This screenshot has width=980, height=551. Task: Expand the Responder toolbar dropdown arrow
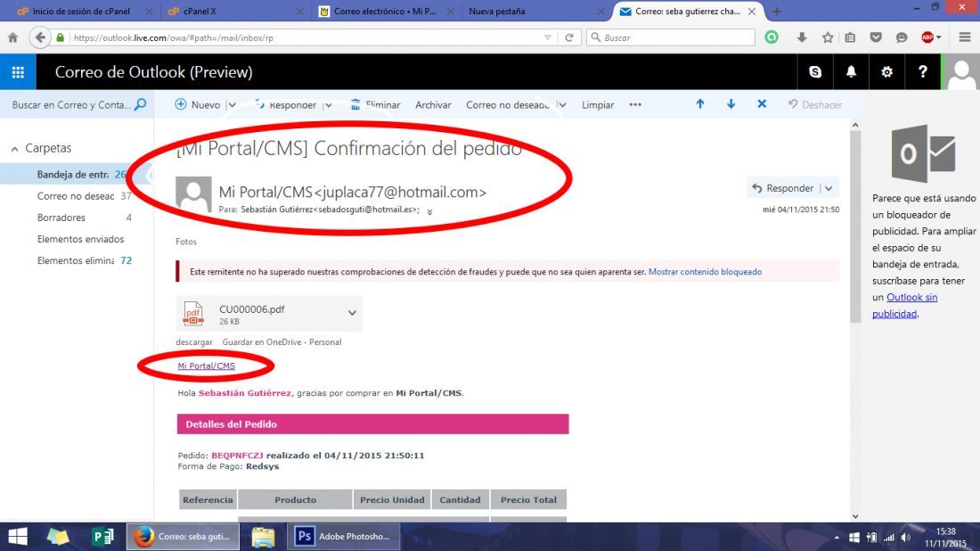(x=328, y=105)
